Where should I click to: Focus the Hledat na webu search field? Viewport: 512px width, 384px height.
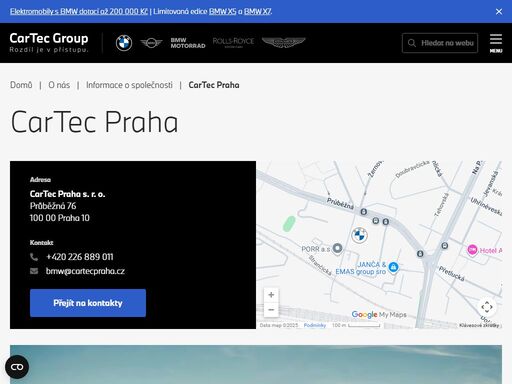(440, 43)
